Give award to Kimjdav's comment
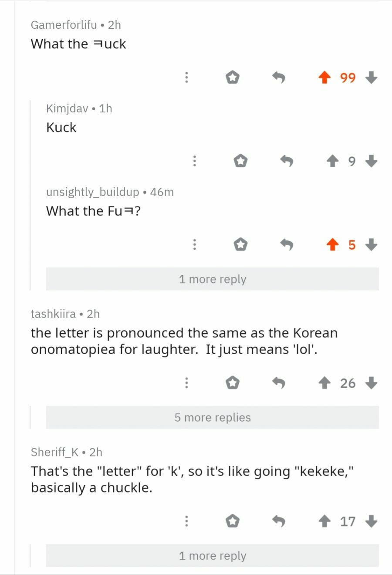This screenshot has width=392, height=575. tap(240, 162)
